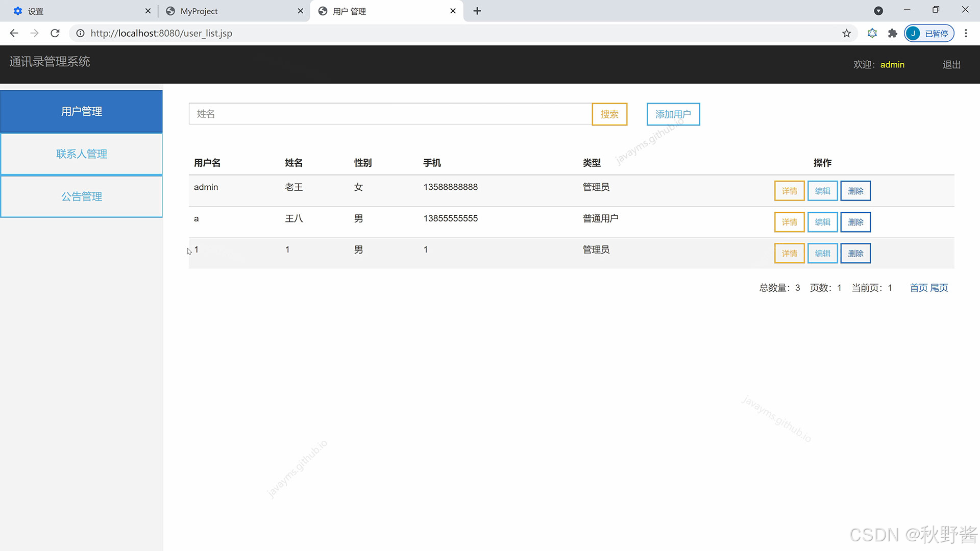This screenshot has height=551, width=980.
Task: Click the browser back arrow
Action: click(x=14, y=33)
